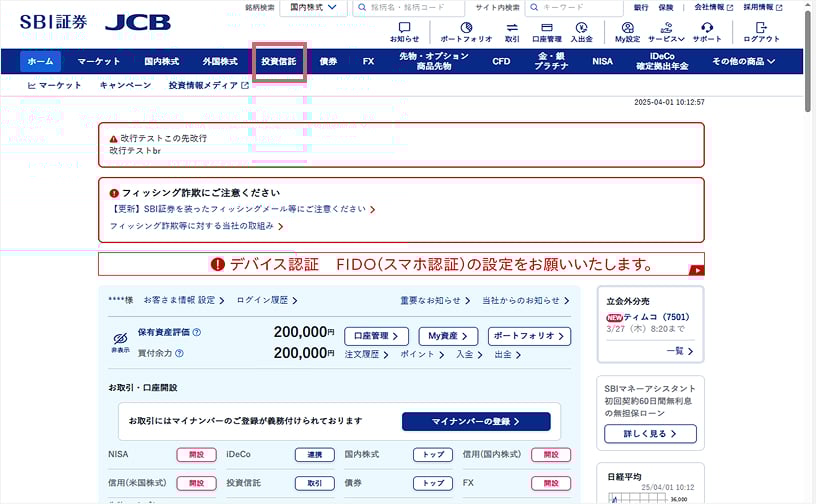Open the キャンペーン sub-navigation link
The height and width of the screenshot is (504, 816).
coord(125,85)
